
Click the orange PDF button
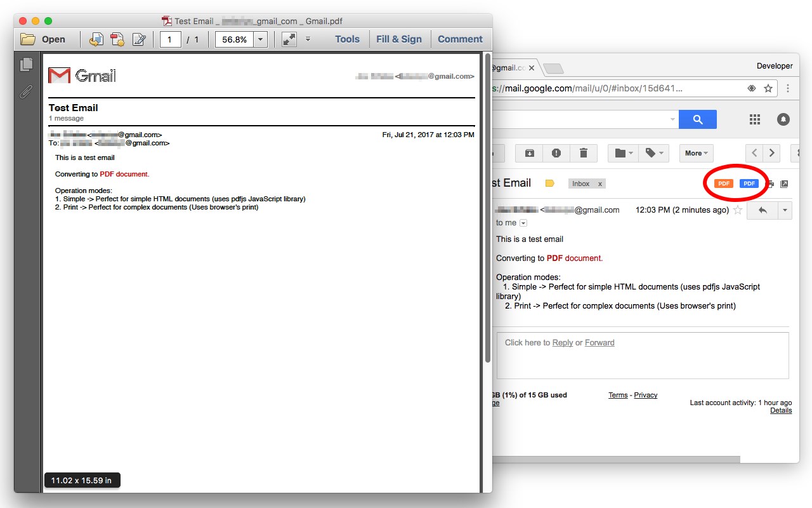(724, 184)
